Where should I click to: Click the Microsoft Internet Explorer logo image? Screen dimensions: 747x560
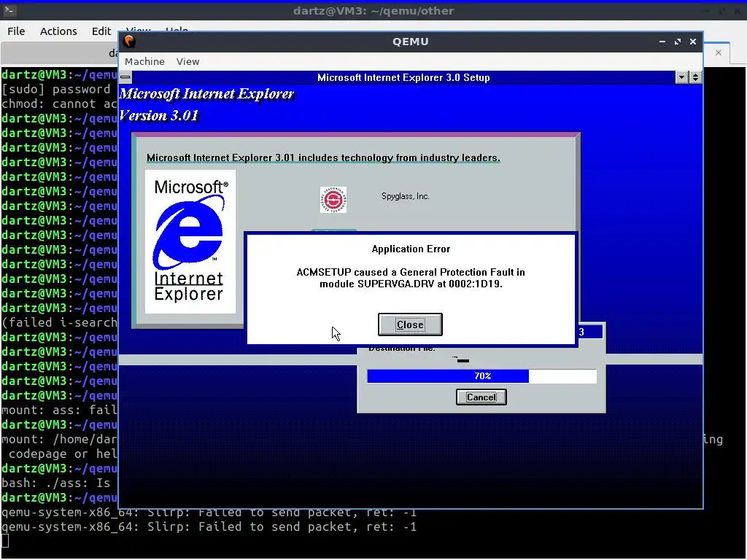190,241
